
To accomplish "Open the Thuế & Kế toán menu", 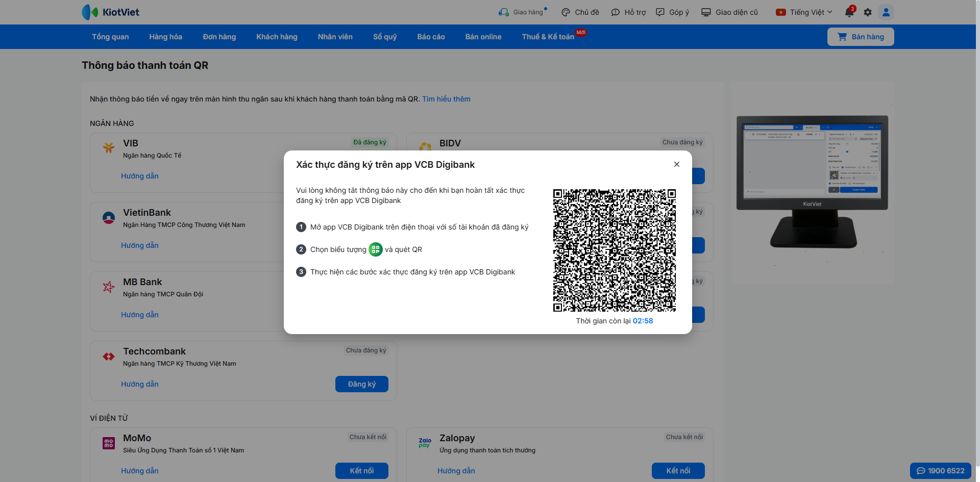I will pos(548,37).
